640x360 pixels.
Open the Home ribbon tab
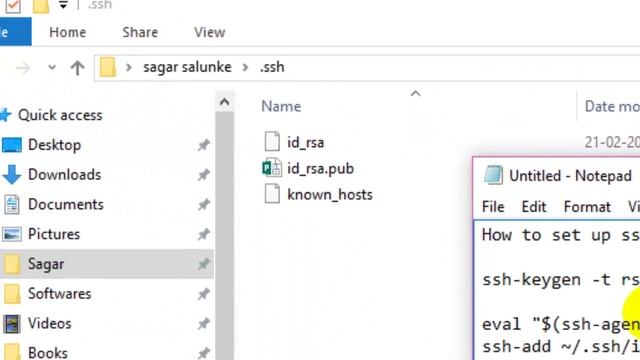point(67,32)
